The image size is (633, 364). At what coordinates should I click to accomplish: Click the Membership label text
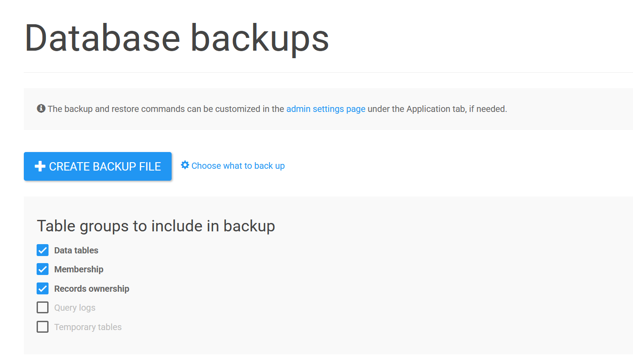pos(79,269)
